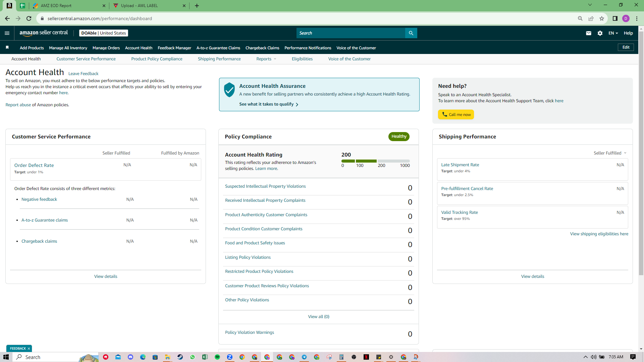This screenshot has width=644, height=362.
Task: Switch DOAble United States marketplace
Action: (104, 33)
